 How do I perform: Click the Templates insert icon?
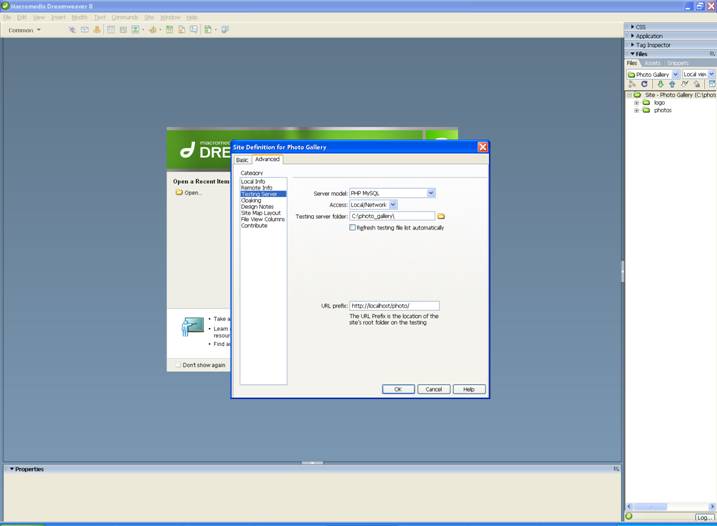click(x=208, y=30)
